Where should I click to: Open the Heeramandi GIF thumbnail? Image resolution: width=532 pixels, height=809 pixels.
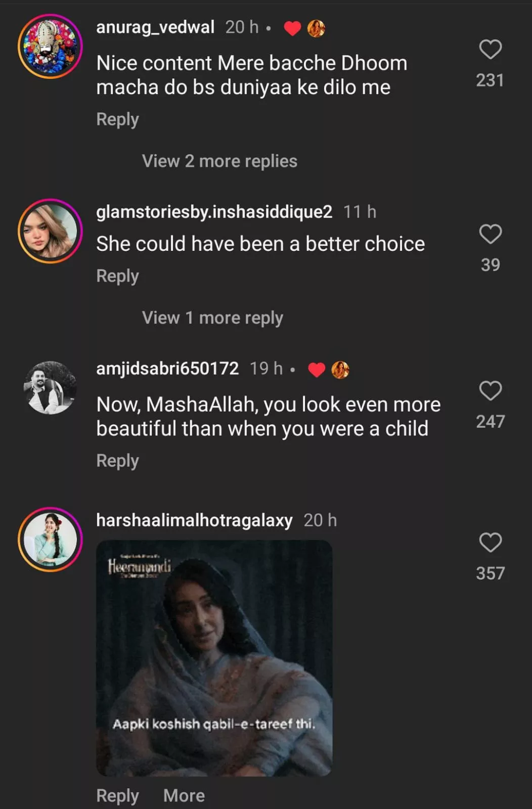point(214,658)
